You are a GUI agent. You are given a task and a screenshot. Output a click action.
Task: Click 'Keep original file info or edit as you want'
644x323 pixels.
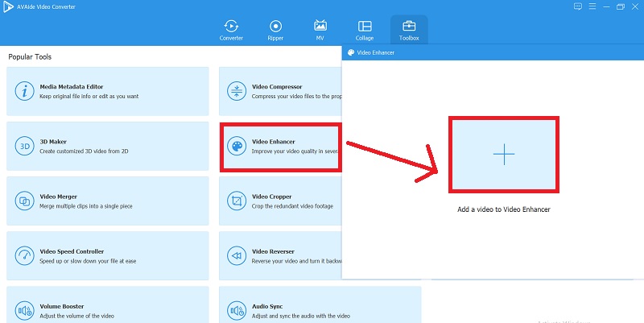click(89, 96)
